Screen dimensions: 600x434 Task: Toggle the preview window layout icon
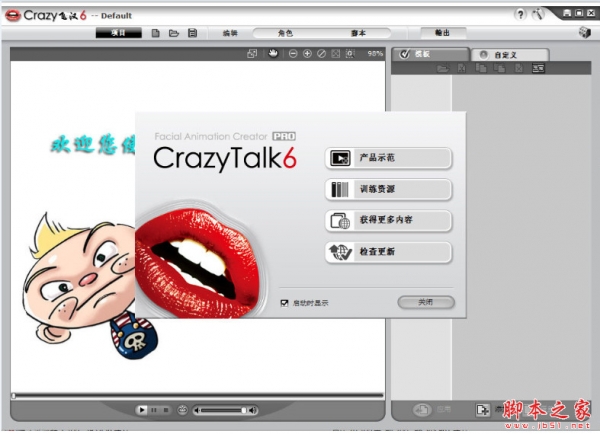pyautogui.click(x=252, y=54)
